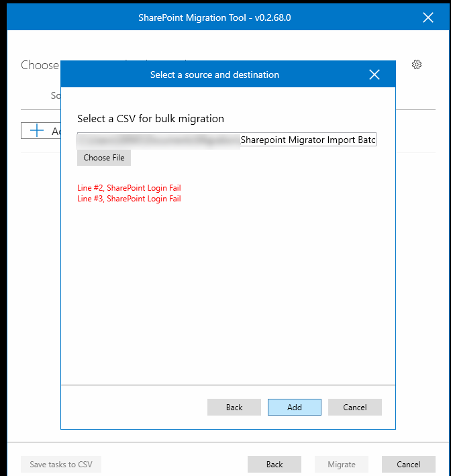
Task: Click the main window Cancel button
Action: [x=408, y=465]
